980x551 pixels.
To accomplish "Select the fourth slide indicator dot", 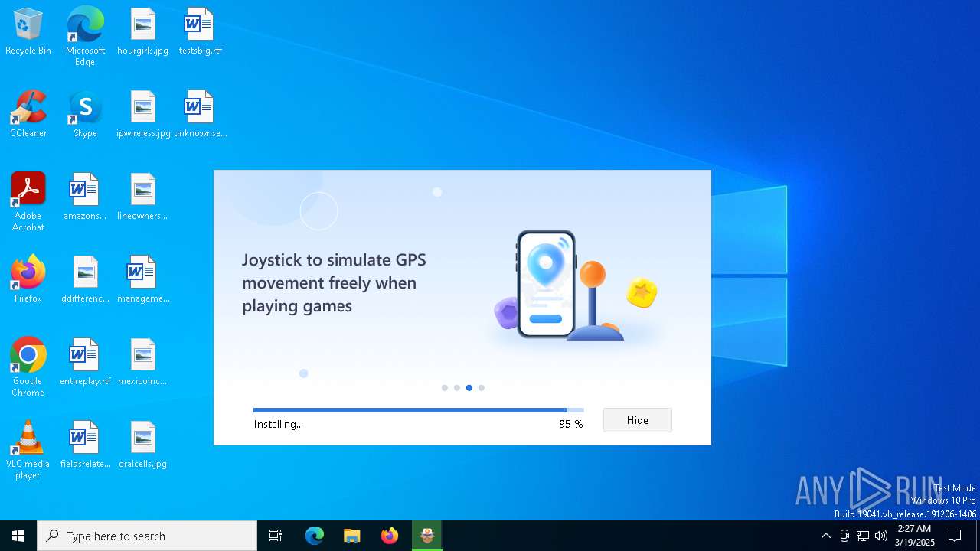I will pyautogui.click(x=482, y=388).
